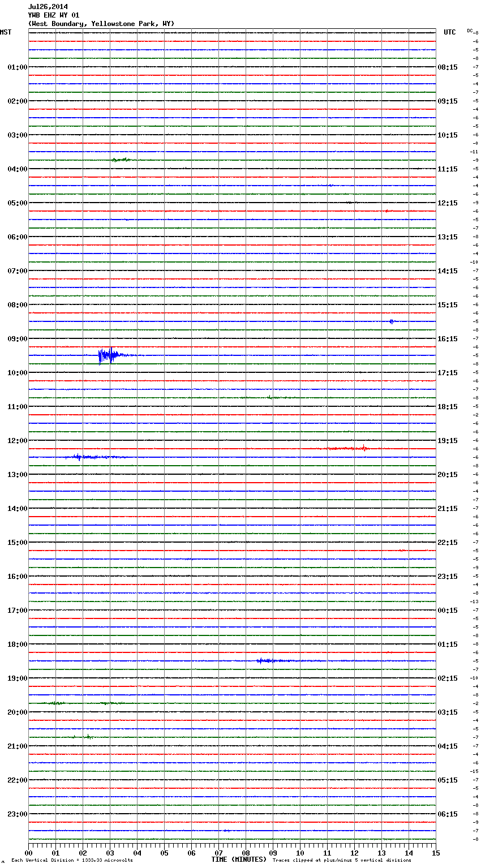This screenshot has height=868, width=481.
Task: Click the 10:15 UTC time label
Action: (448, 135)
